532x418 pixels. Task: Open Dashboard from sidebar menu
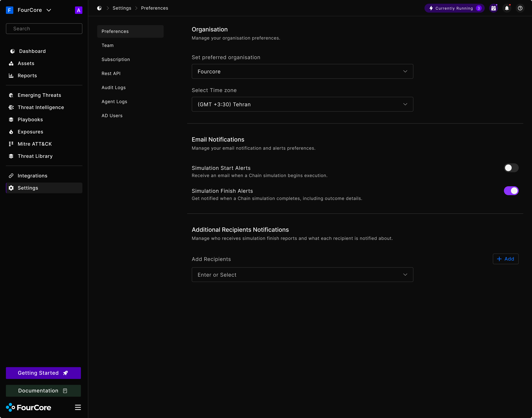coord(44,51)
